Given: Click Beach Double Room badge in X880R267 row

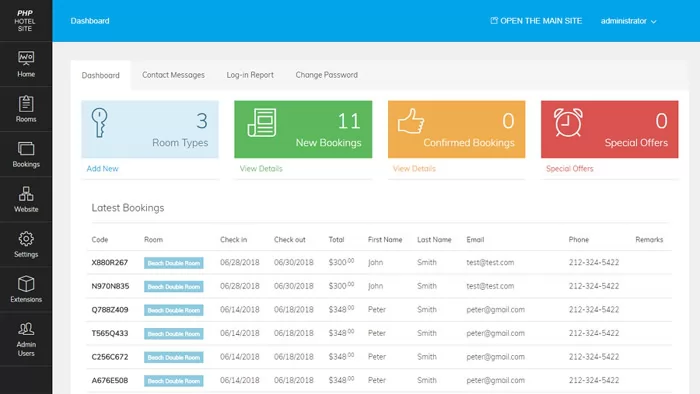Looking at the screenshot, I should coord(174,263).
